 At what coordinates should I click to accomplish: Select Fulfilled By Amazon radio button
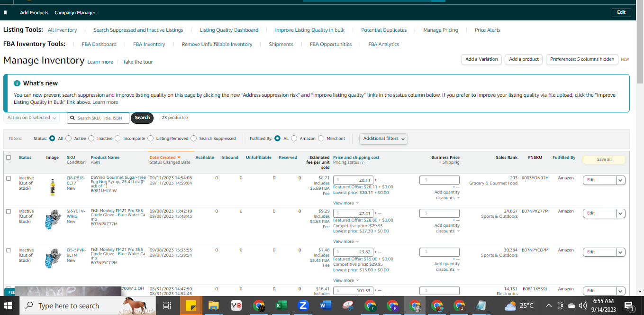pyautogui.click(x=294, y=139)
